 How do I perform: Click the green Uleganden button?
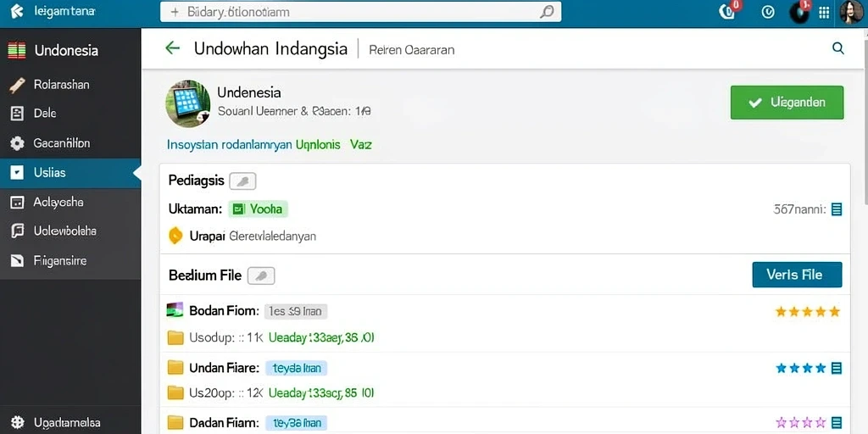pyautogui.click(x=787, y=103)
